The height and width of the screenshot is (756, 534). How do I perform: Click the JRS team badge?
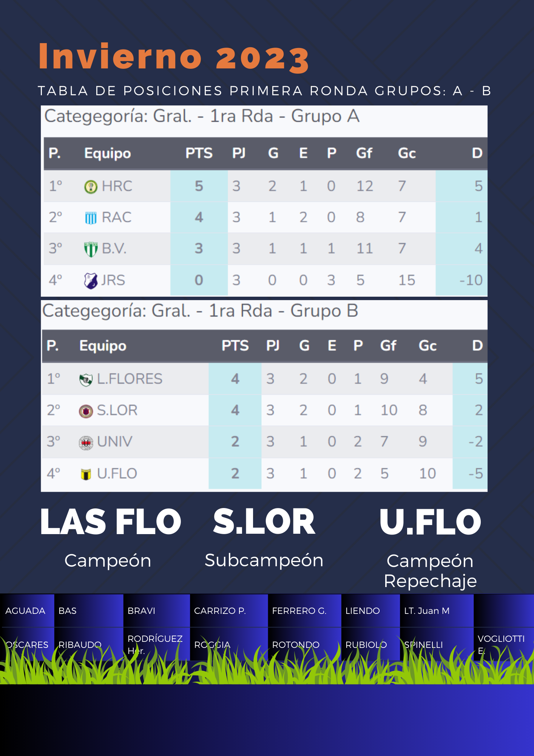click(91, 280)
